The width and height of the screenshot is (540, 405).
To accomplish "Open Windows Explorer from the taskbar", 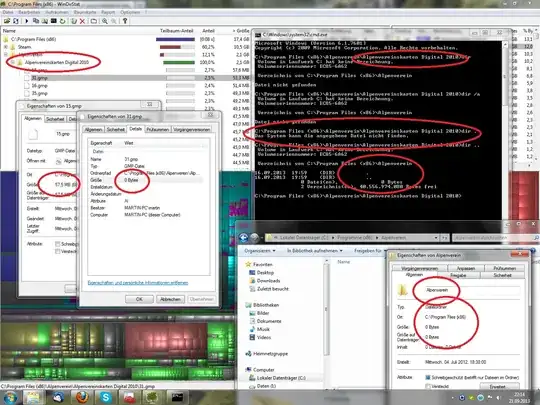I will 33,397.
